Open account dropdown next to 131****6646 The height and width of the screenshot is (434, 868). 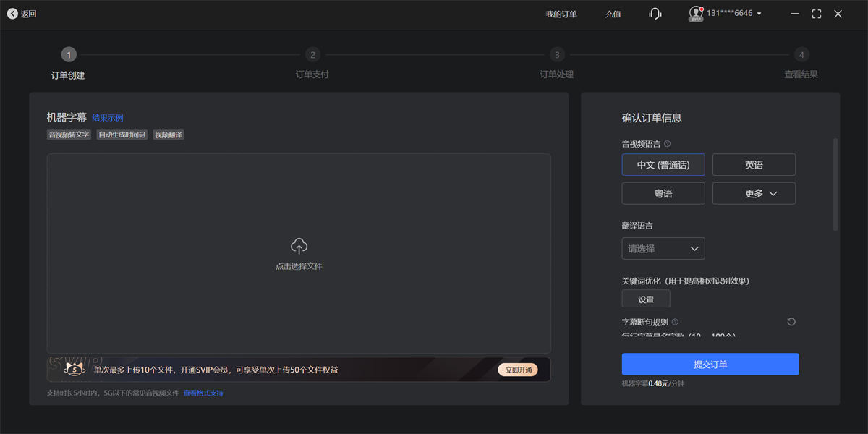point(759,14)
